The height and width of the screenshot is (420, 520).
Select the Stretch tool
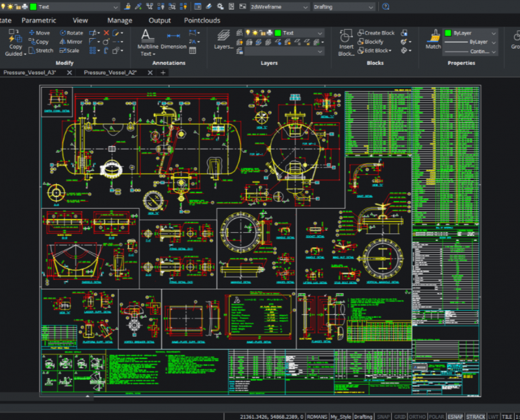pyautogui.click(x=41, y=51)
